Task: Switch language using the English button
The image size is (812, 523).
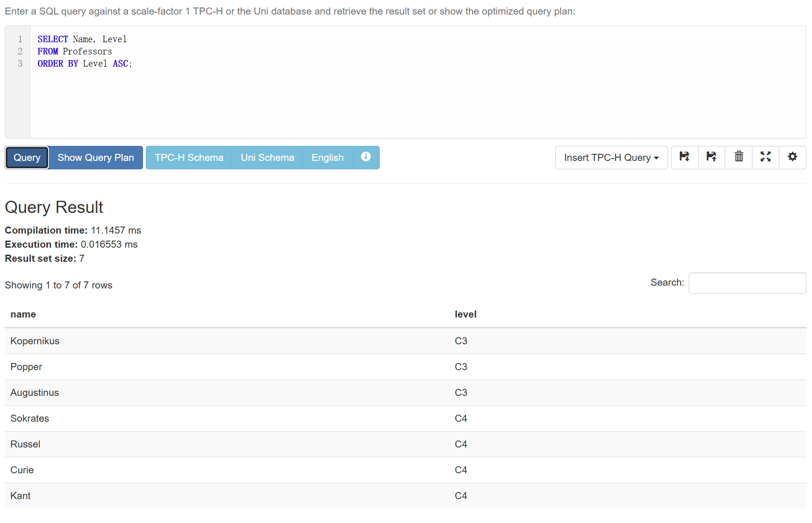Action: point(327,158)
